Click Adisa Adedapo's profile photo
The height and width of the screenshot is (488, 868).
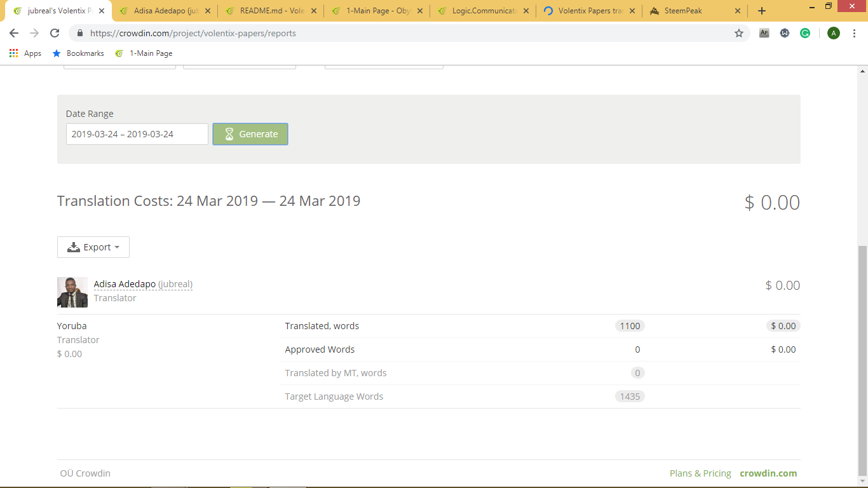click(72, 292)
